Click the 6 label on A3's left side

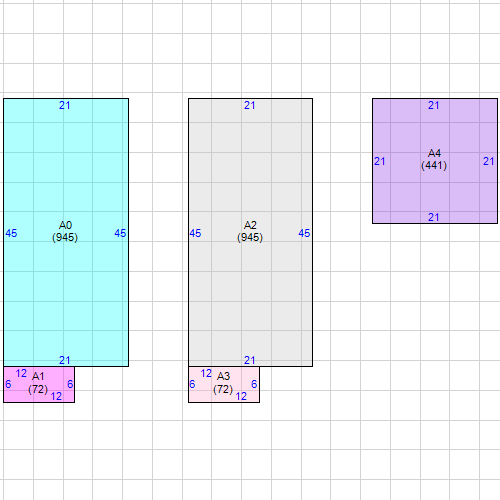click(192, 384)
